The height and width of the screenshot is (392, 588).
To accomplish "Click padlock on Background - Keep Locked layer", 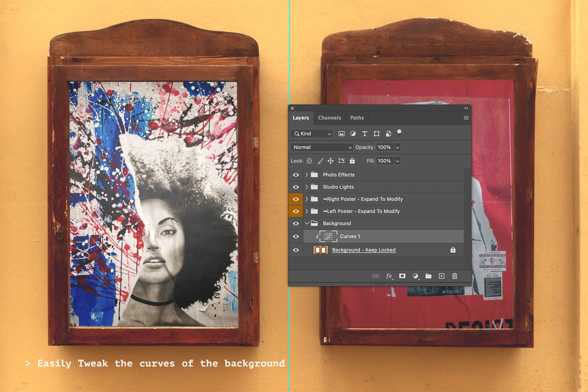I will (453, 250).
